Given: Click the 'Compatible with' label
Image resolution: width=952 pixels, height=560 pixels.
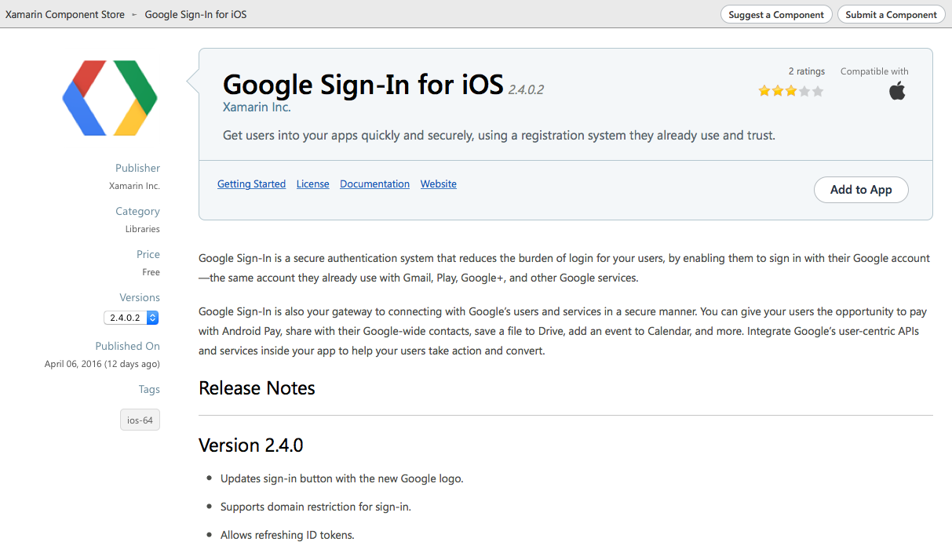Looking at the screenshot, I should coord(874,71).
